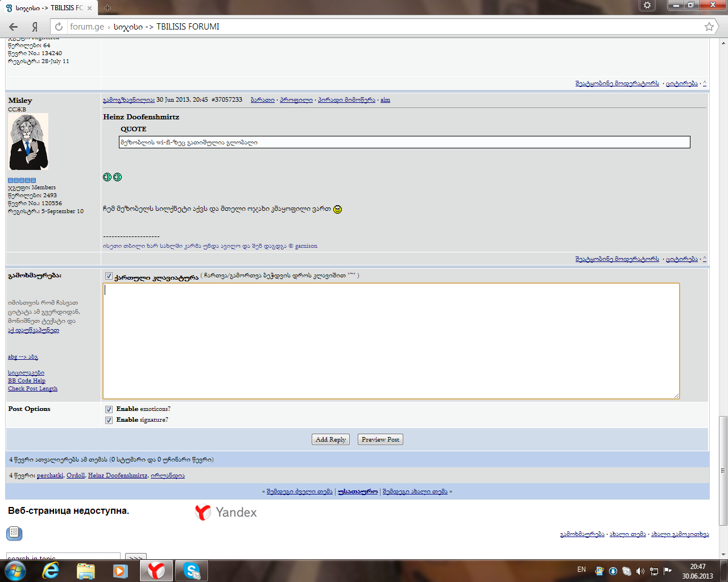Open the Windows Start menu

coord(15,570)
